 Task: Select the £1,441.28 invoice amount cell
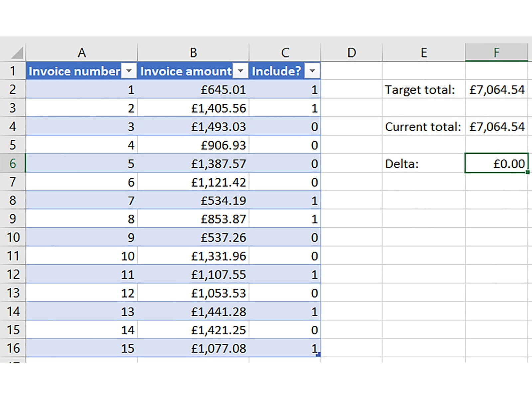tap(193, 312)
